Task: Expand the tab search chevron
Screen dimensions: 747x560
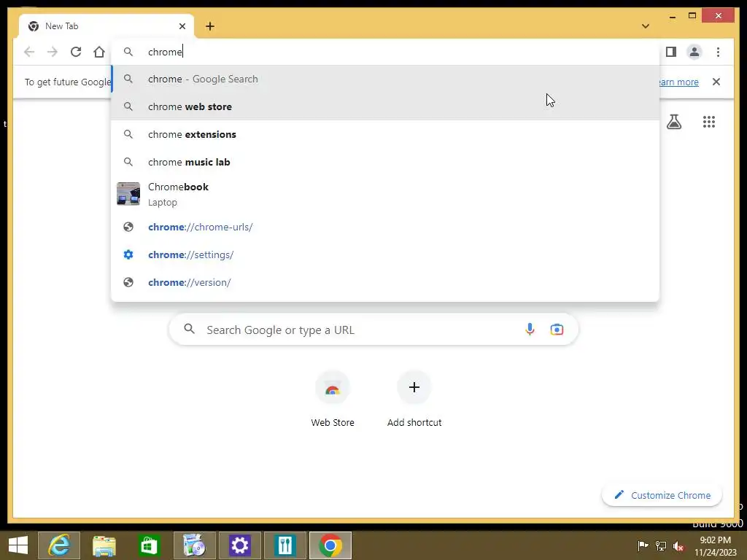Action: click(646, 26)
